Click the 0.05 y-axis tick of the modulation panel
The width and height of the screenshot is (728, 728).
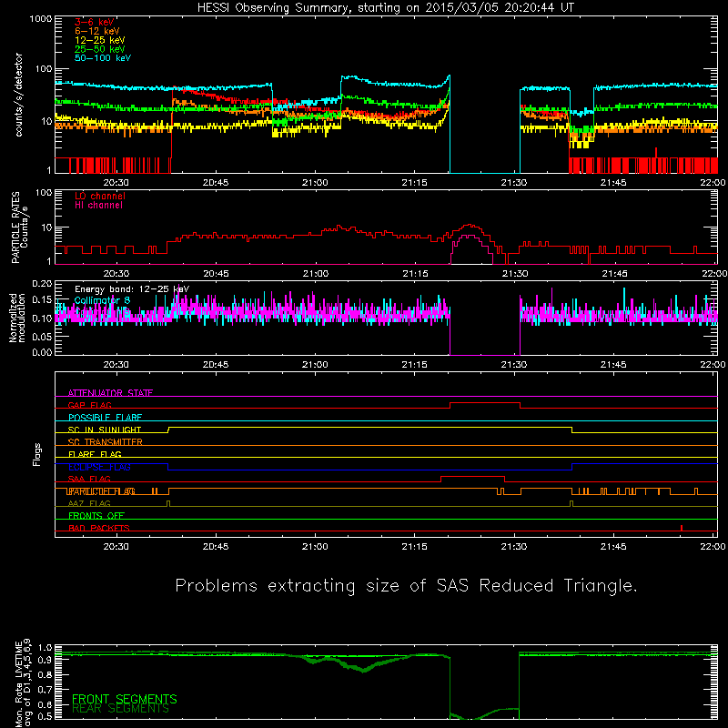tap(42, 336)
